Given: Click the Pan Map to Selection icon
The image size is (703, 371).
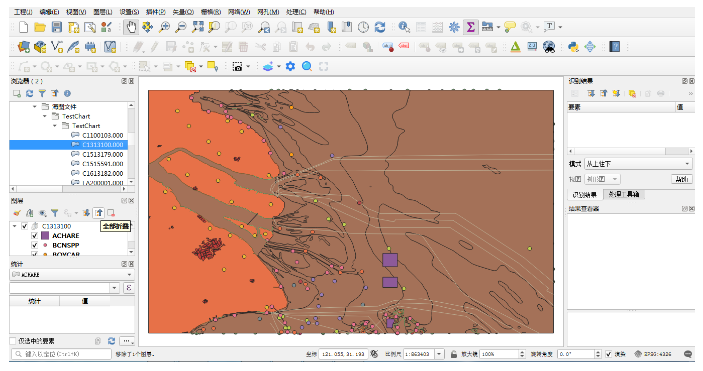Looking at the screenshot, I should [x=148, y=27].
